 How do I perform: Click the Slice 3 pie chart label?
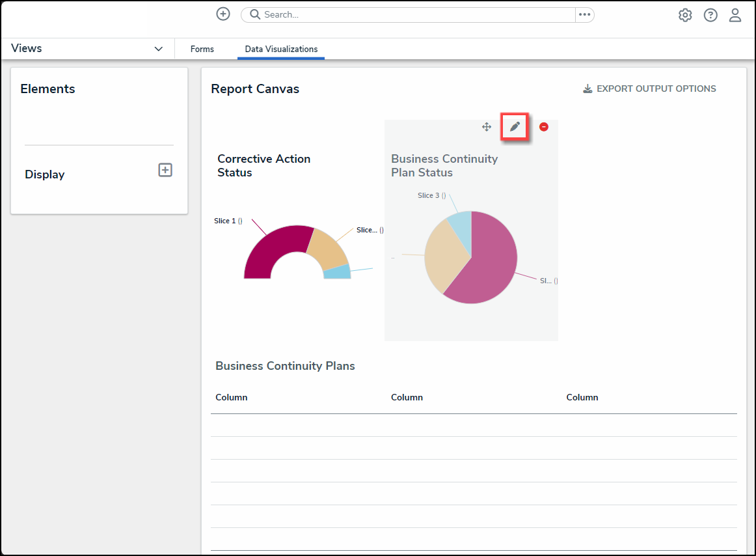pos(431,195)
